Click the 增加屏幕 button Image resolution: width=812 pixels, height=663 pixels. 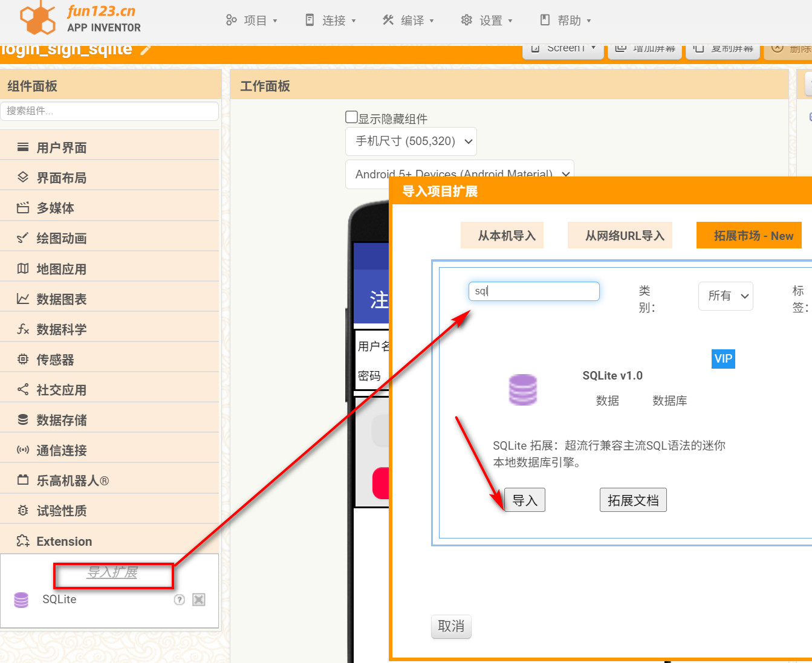pos(645,49)
